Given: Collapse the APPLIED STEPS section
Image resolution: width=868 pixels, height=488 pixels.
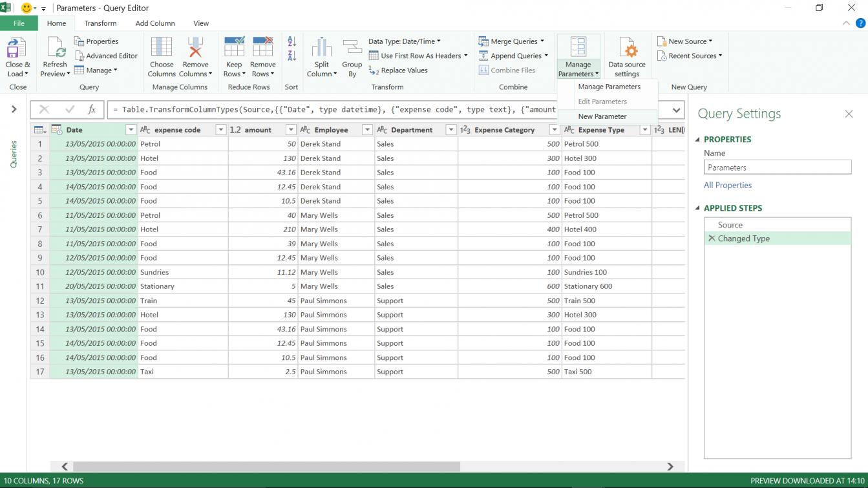Looking at the screenshot, I should coord(697,208).
